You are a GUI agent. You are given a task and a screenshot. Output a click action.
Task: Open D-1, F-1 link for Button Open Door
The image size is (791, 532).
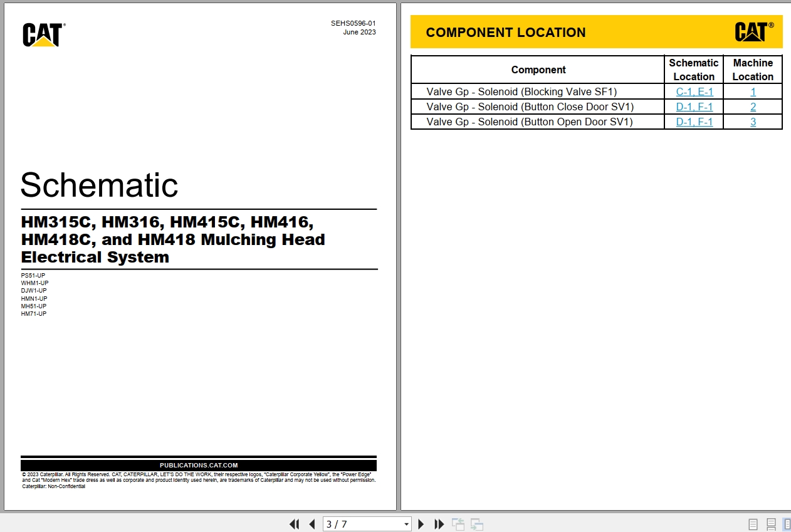[x=694, y=122]
